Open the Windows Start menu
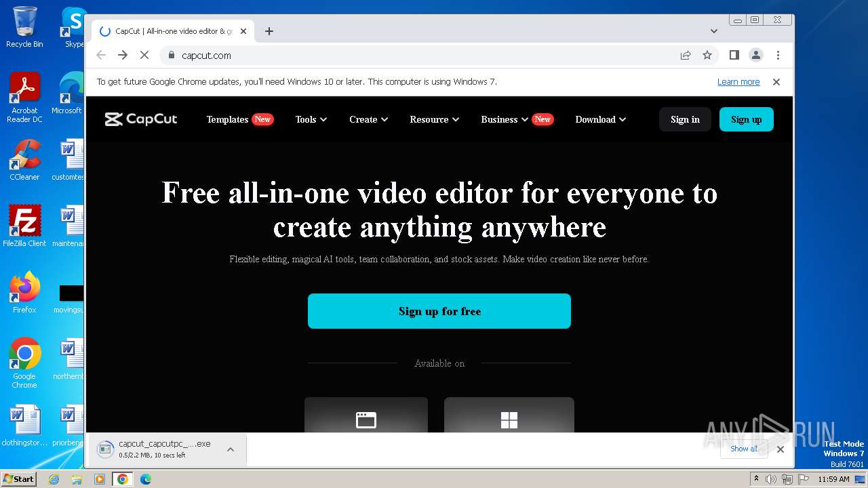Screen dimensions: 868x488 point(18,479)
